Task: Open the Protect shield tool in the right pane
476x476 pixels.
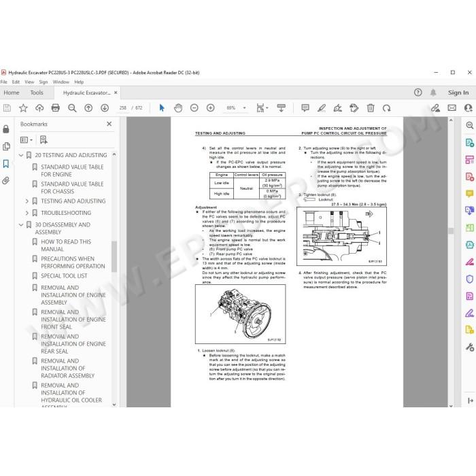Action: point(470,279)
